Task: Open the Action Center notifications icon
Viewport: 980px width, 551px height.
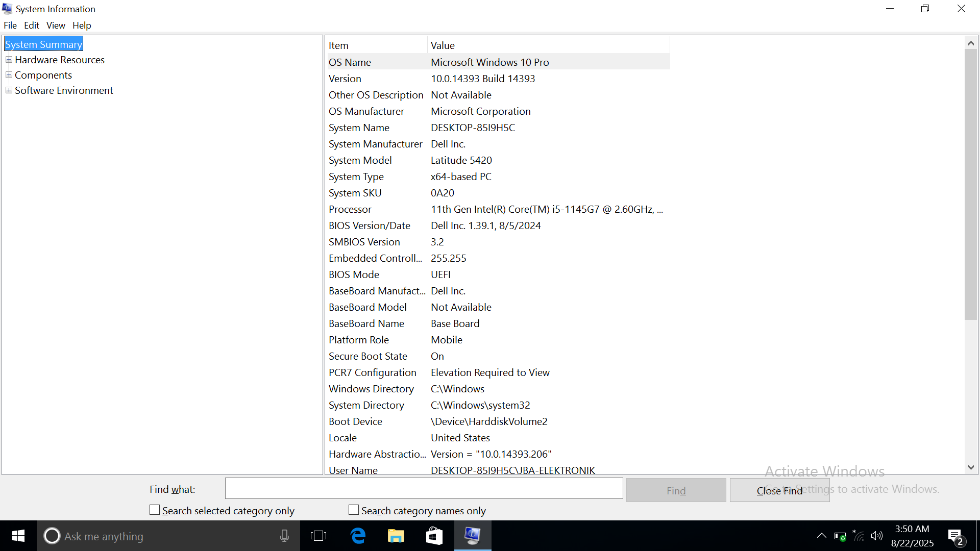Action: click(955, 537)
